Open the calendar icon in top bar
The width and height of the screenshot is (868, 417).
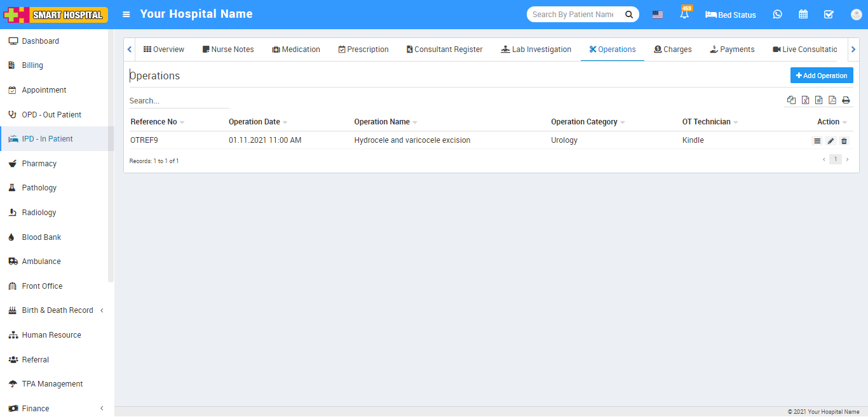pos(803,15)
